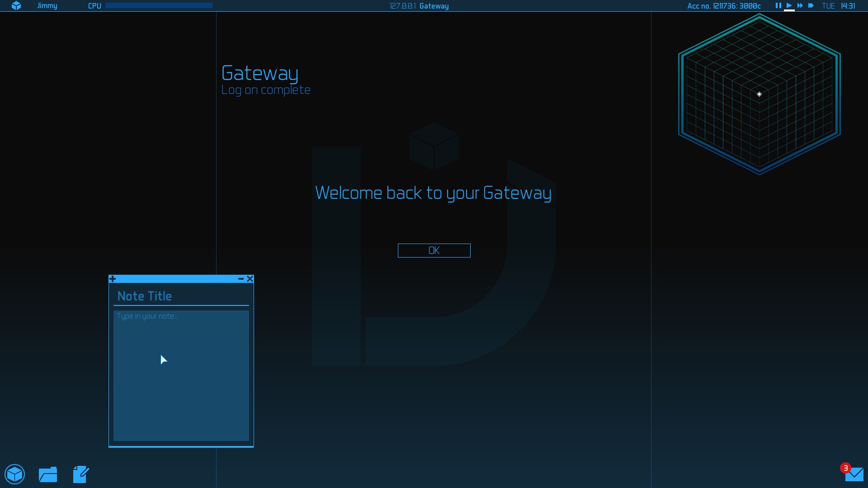
Task: Add a new note with plus icon
Action: (113, 279)
